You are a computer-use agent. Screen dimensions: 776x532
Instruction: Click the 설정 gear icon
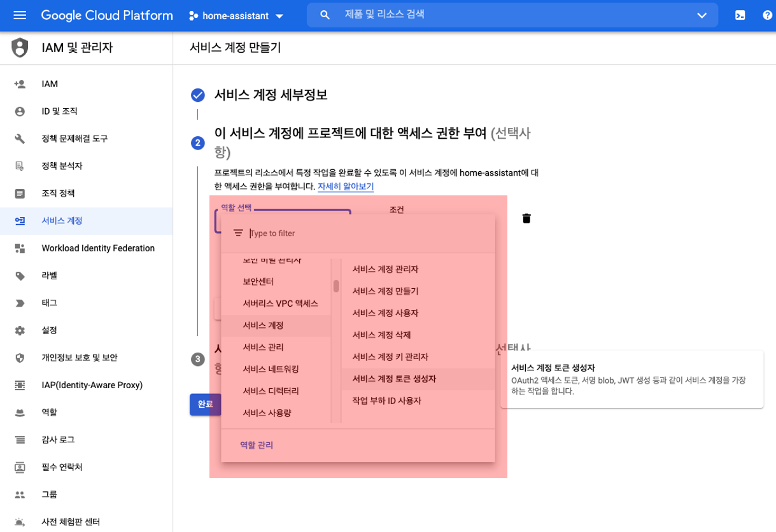point(20,330)
